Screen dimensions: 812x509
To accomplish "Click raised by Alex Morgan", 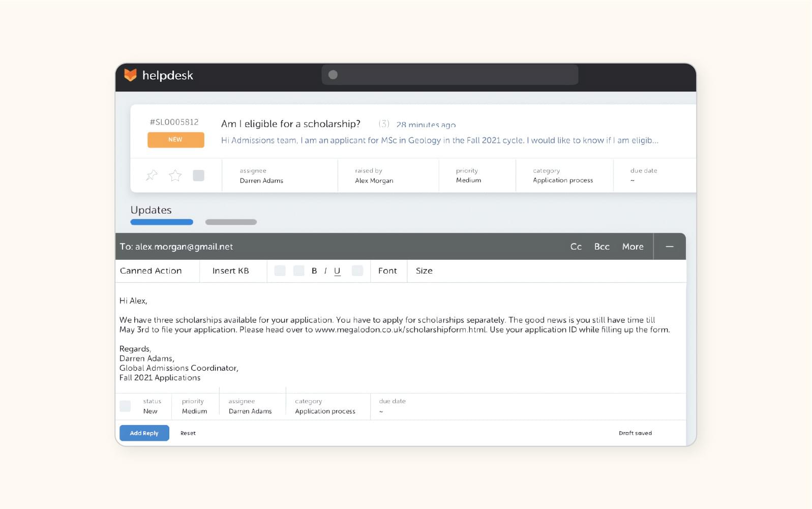I will click(374, 175).
